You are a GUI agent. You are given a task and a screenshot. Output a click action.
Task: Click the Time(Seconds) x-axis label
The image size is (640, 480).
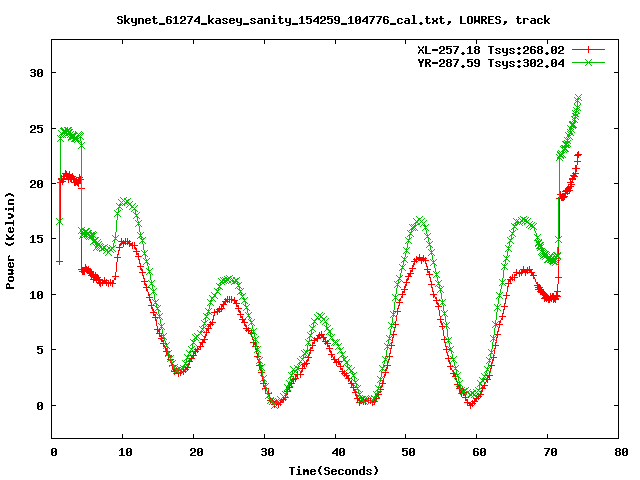pyautogui.click(x=334, y=471)
